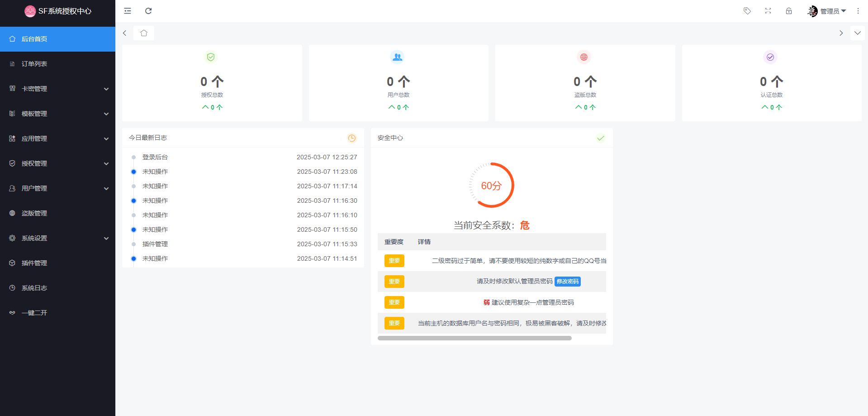Toggle the sidebar collapse icon
Viewport: 868px width, 416px height.
coord(128,11)
